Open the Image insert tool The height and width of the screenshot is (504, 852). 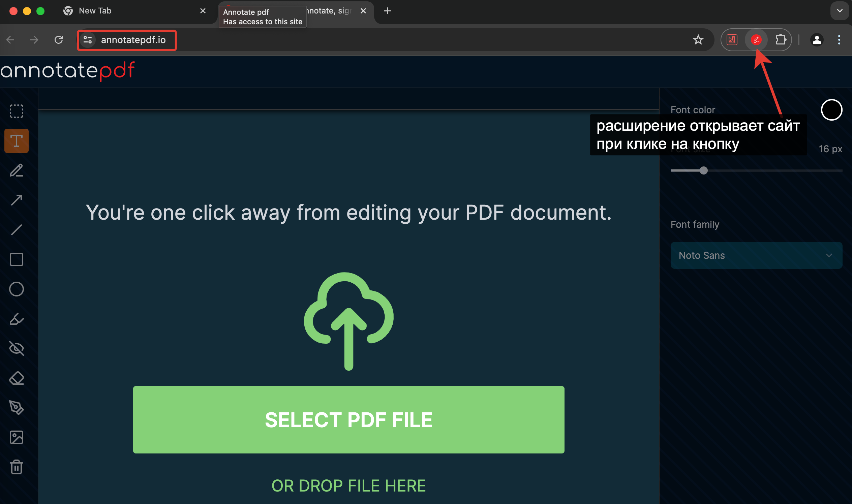coord(16,437)
